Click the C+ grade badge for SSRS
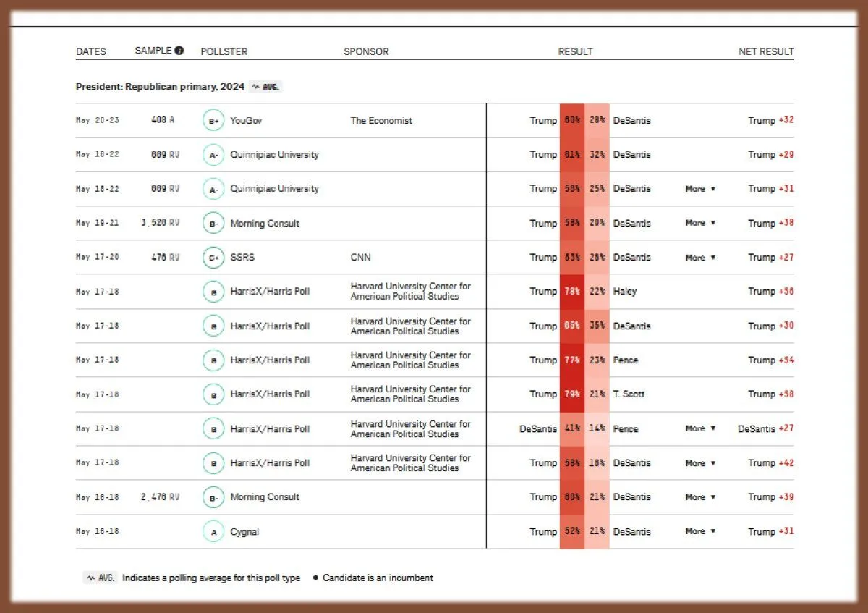The image size is (868, 613). pos(213,258)
